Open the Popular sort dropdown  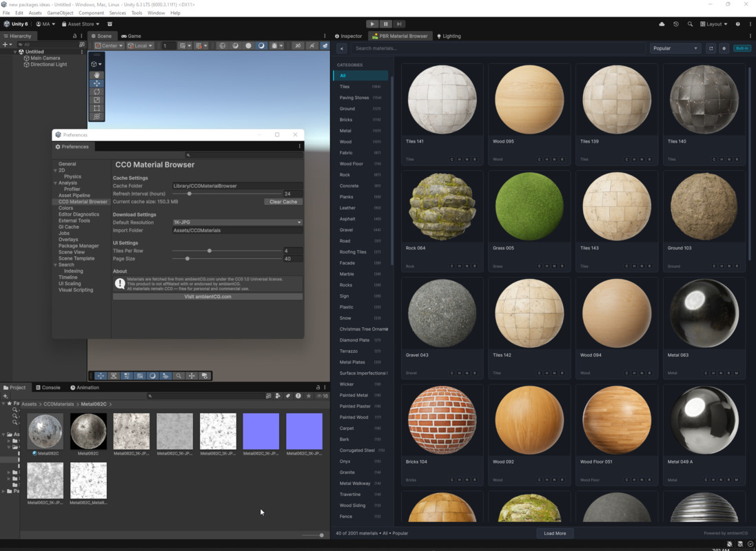tap(675, 48)
